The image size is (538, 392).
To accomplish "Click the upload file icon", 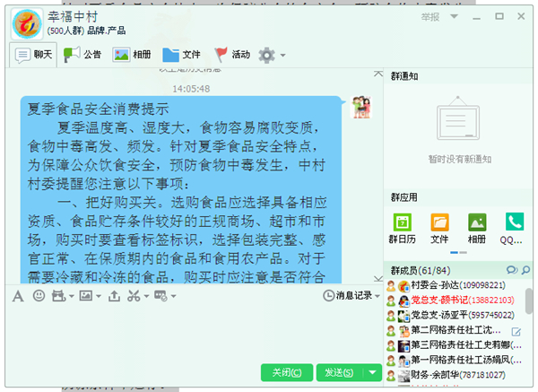I will 114,296.
